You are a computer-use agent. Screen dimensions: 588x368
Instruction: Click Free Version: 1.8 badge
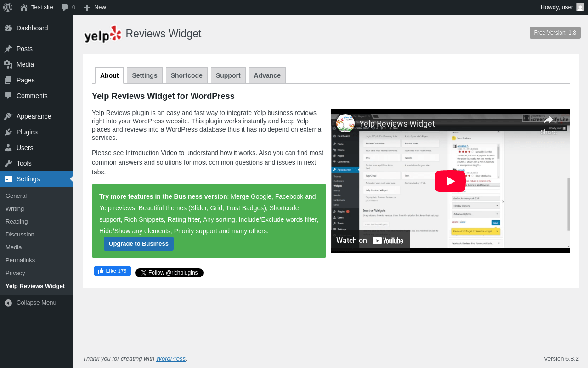click(555, 33)
